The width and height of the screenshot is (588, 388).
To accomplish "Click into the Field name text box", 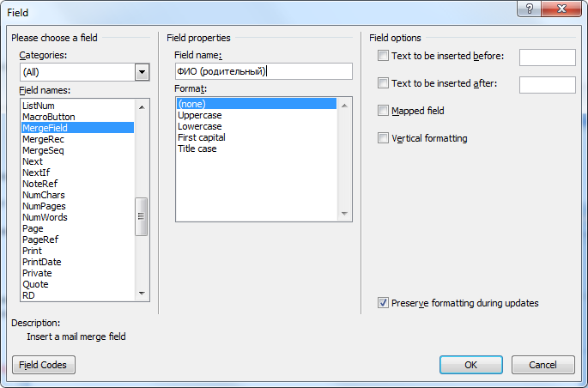I will [x=263, y=71].
